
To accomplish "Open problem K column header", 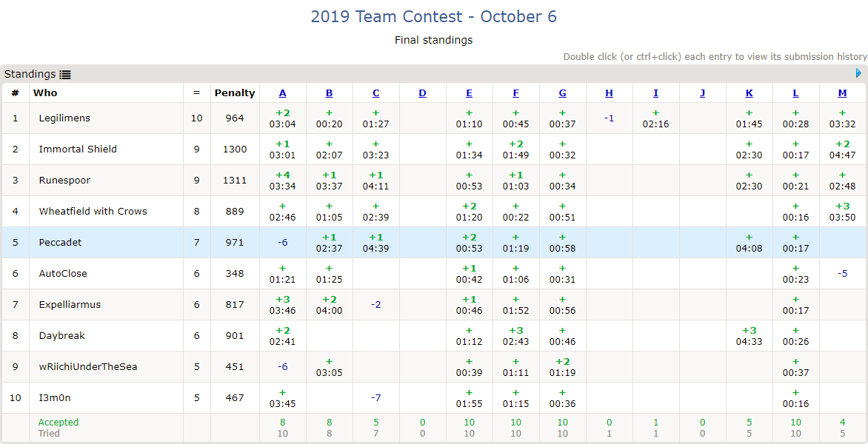I will [750, 93].
